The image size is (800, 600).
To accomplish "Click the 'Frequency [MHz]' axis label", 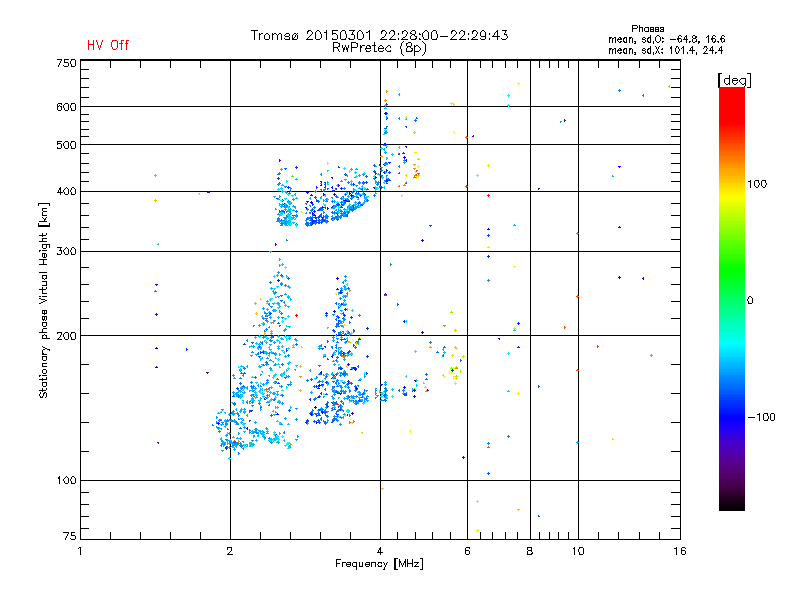I will click(379, 564).
